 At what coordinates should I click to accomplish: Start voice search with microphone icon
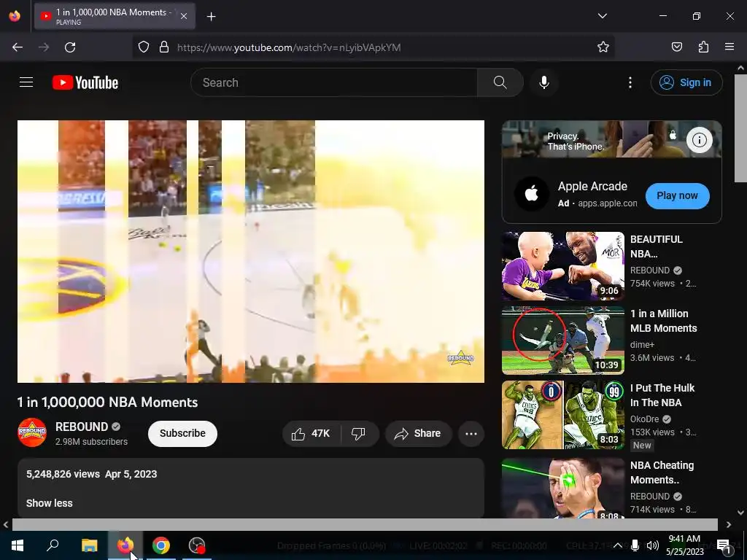pos(544,82)
